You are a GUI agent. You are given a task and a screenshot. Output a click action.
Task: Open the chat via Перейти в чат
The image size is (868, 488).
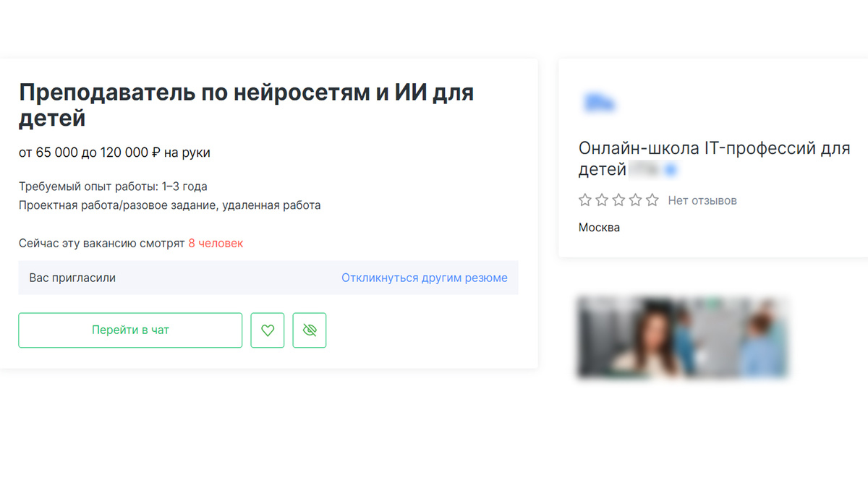pyautogui.click(x=130, y=330)
